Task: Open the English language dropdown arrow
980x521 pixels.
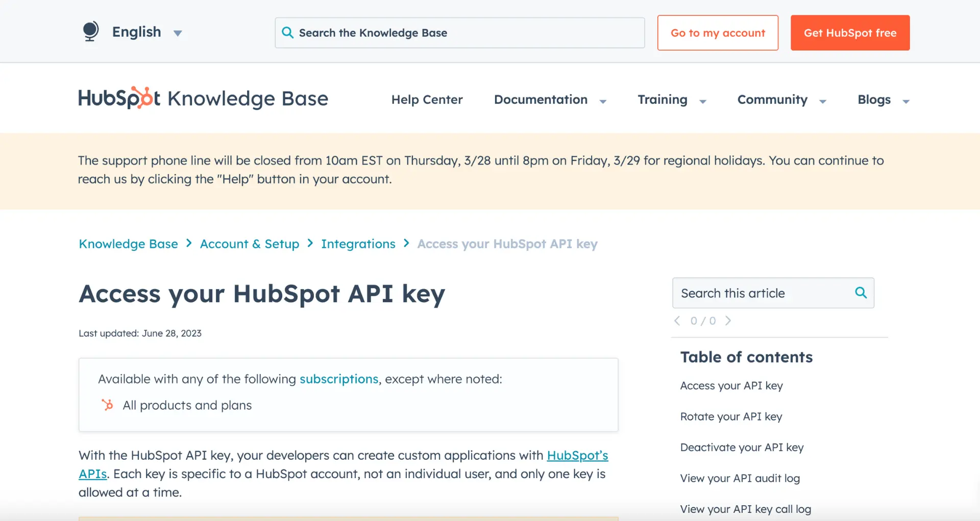Action: (178, 33)
